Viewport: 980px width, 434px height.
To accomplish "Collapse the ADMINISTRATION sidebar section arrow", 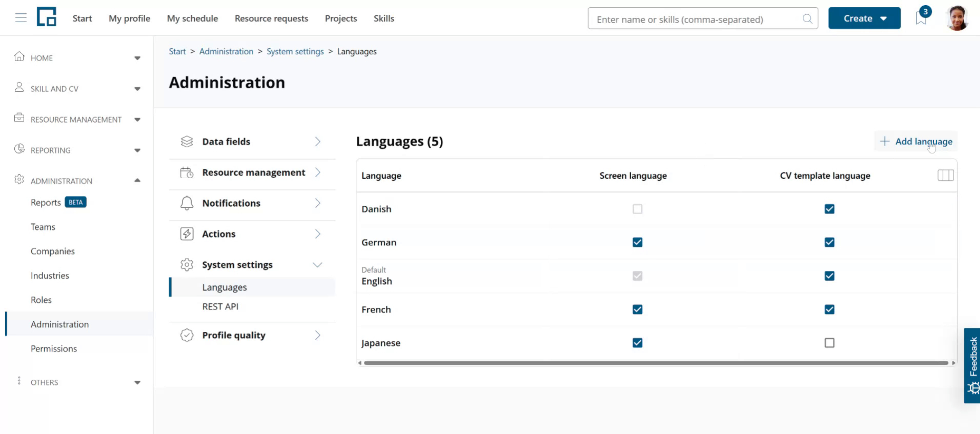I will [x=137, y=180].
